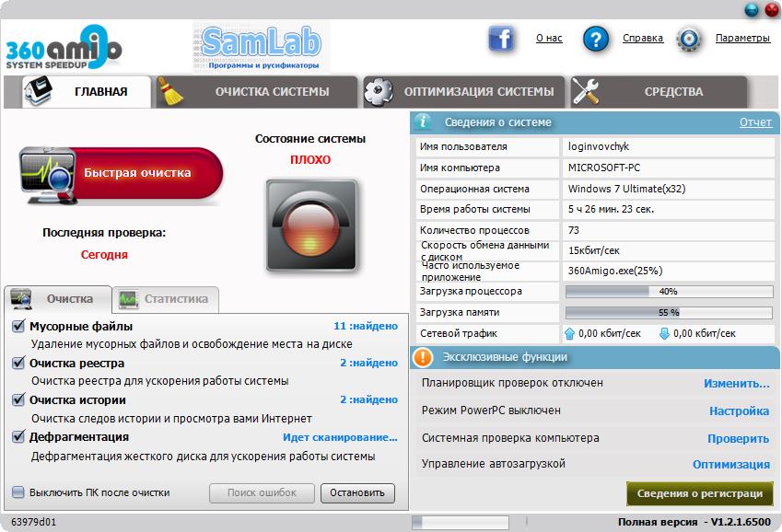Uncheck the Мусорные файлы checkbox
782x532 pixels.
[x=18, y=326]
